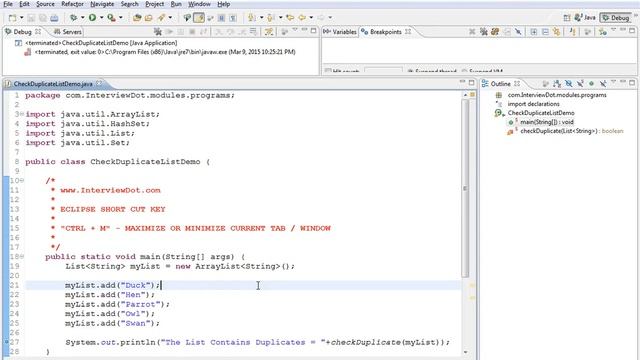Toggle Hide Fields in Outline toolbar
The image size is (640, 360).
pos(568,84)
